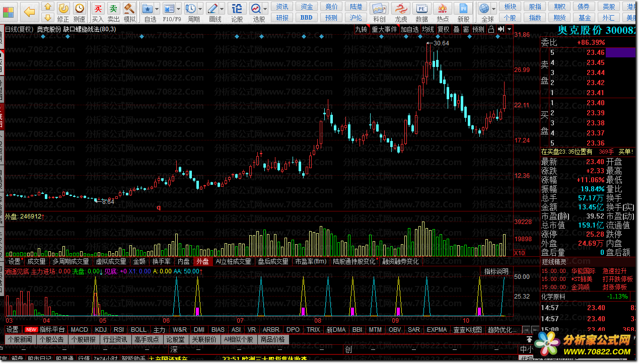This screenshot has width=640, height=364.
Task: Toggle 重大事件 markers on chart
Action: coord(384,29)
